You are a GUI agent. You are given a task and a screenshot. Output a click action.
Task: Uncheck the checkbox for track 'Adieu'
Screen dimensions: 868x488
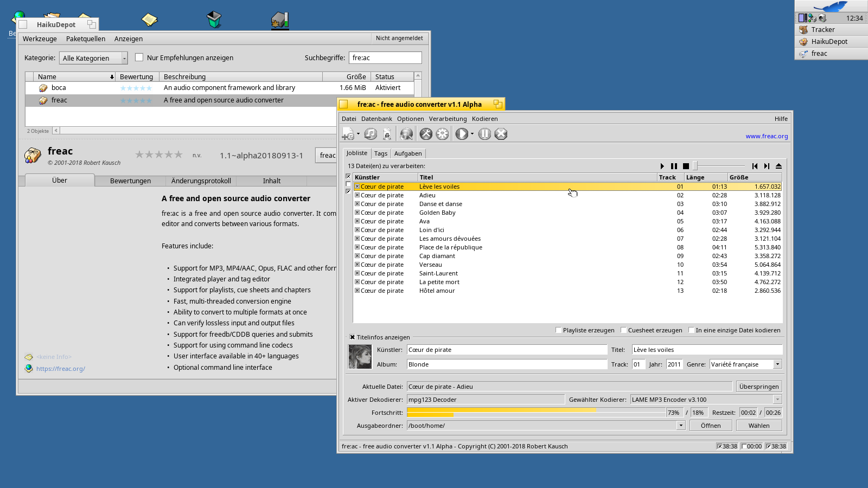tap(357, 195)
